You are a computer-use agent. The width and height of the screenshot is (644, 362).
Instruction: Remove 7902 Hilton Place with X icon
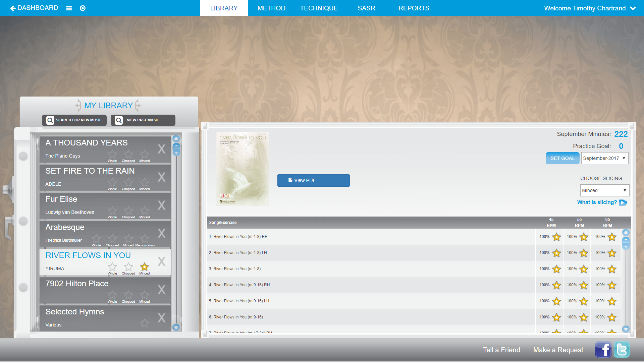pyautogui.click(x=162, y=290)
